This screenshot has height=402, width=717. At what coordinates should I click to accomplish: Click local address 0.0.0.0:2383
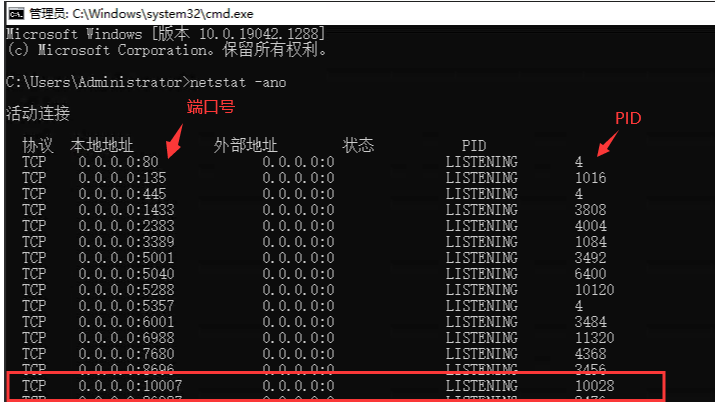[126, 226]
